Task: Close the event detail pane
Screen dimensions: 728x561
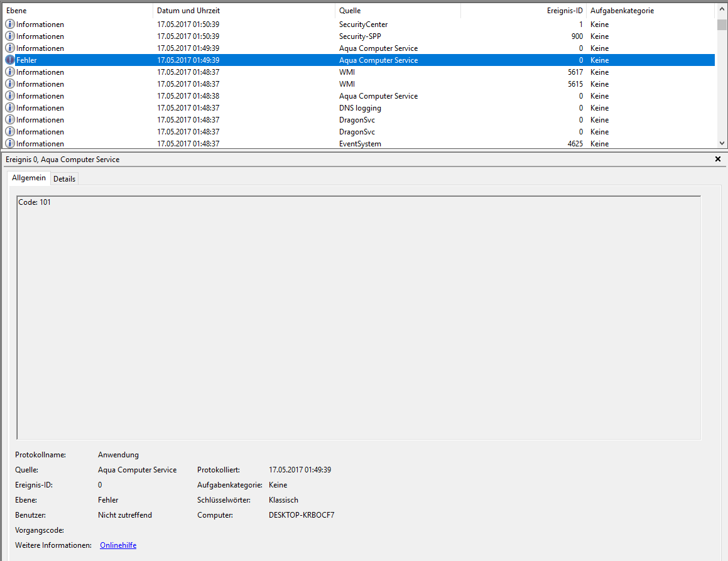Action: 718,160
